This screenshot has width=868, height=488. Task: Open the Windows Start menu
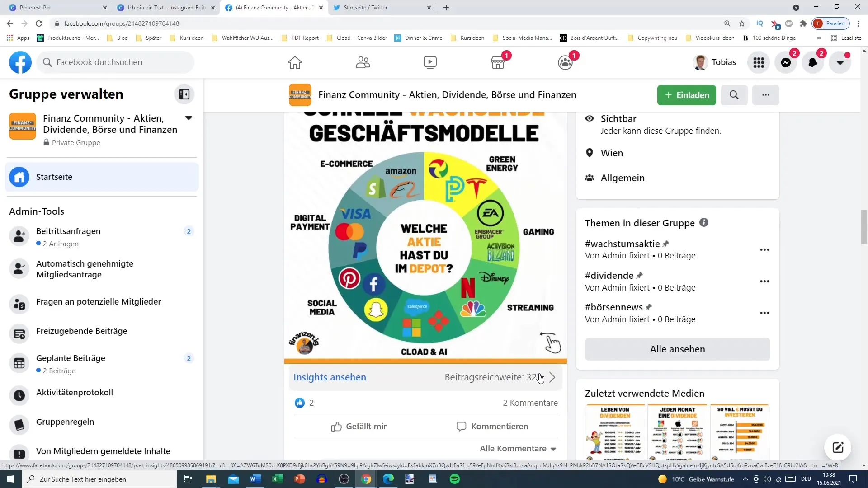(x=11, y=479)
